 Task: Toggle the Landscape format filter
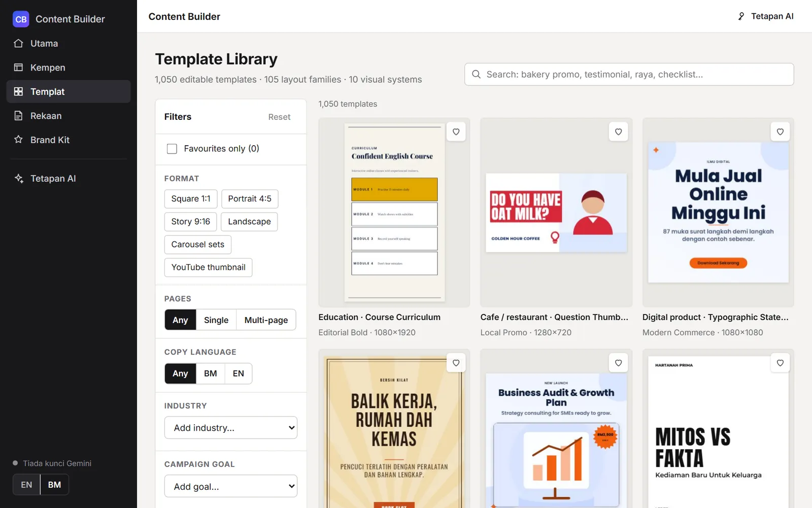(249, 221)
